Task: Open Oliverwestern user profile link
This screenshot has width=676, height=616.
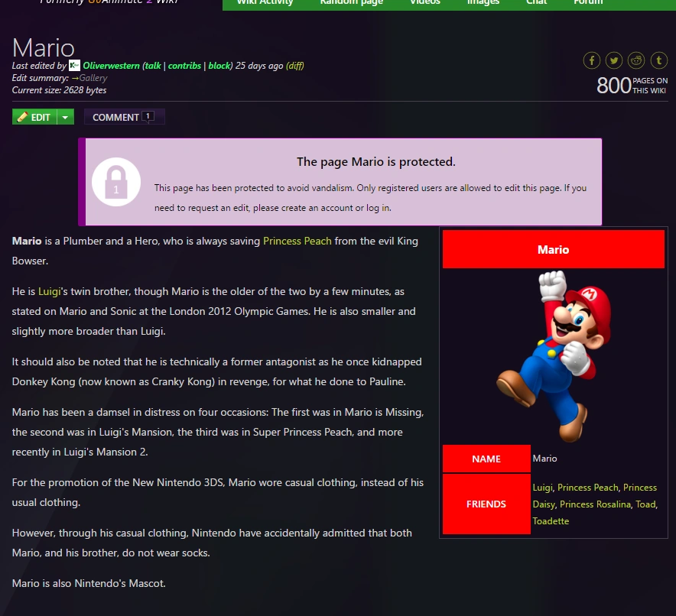Action: pos(111,66)
